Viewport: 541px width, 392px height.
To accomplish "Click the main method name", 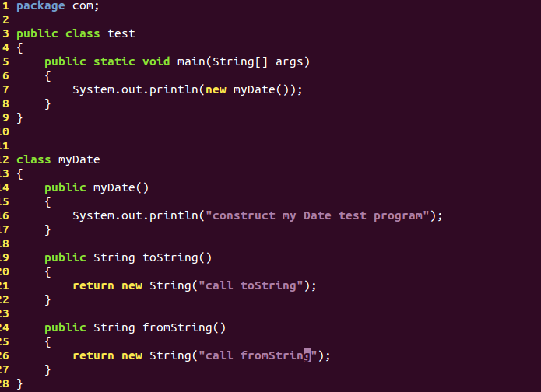I will coord(191,61).
